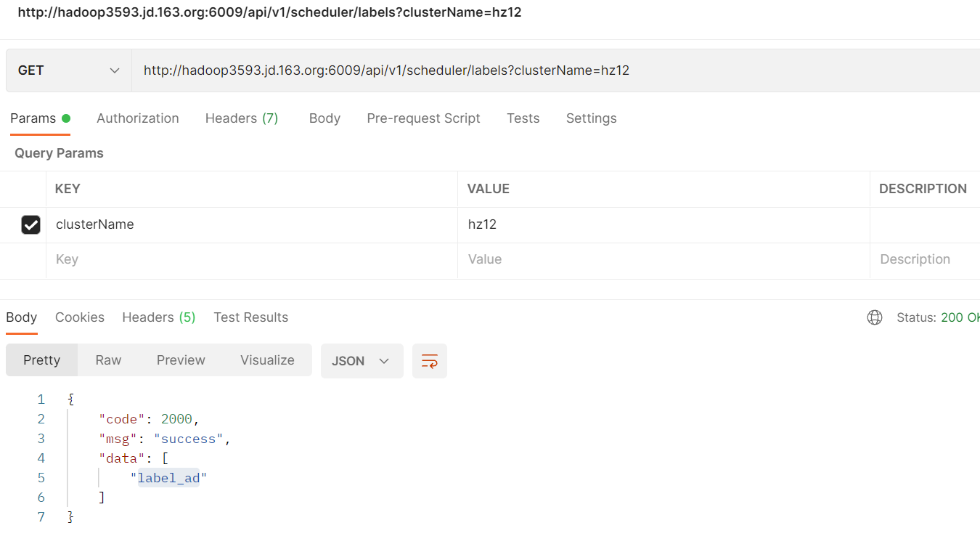This screenshot has width=980, height=560.
Task: Click the DESCRIPTION column header
Action: coord(923,189)
